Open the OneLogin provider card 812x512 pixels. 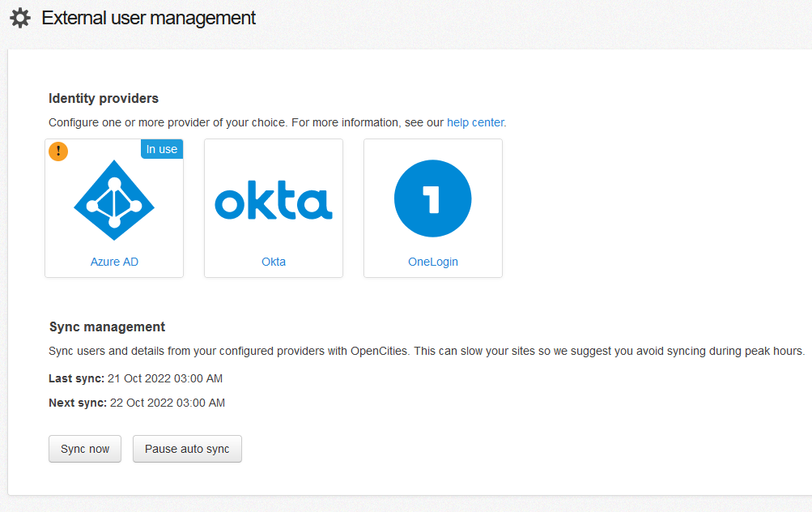click(432, 208)
